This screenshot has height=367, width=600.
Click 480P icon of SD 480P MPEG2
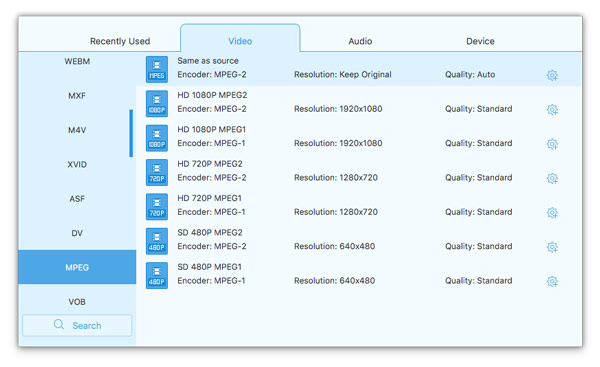pos(157,241)
